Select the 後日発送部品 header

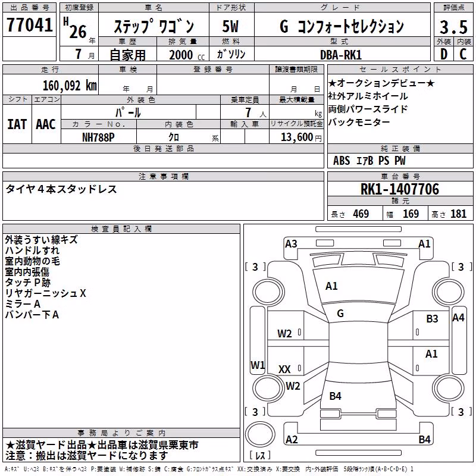click(x=163, y=148)
